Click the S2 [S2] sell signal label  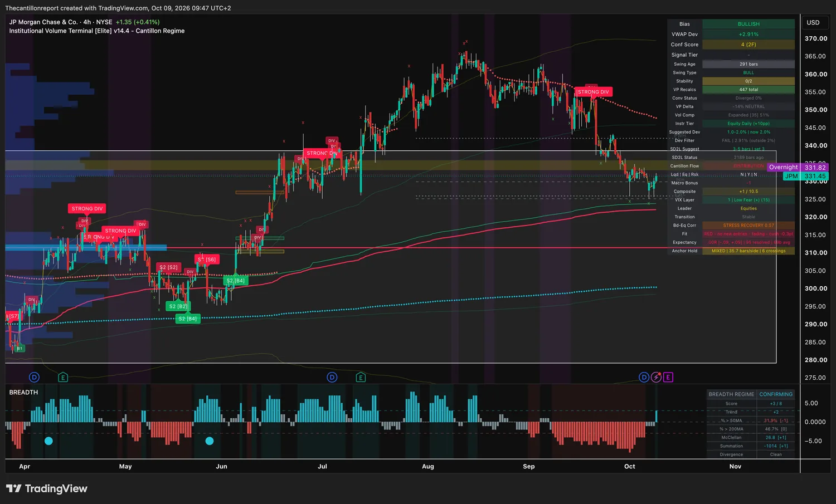click(x=168, y=267)
